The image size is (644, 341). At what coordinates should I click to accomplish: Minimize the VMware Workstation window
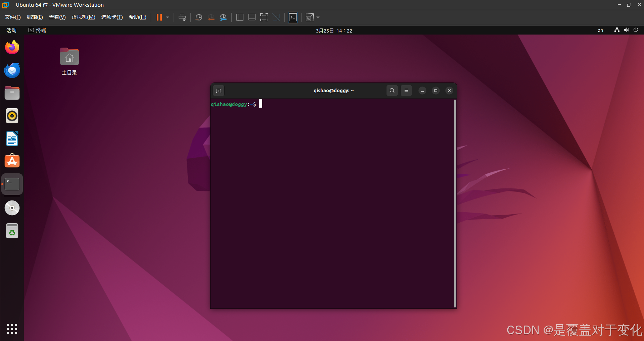619,5
